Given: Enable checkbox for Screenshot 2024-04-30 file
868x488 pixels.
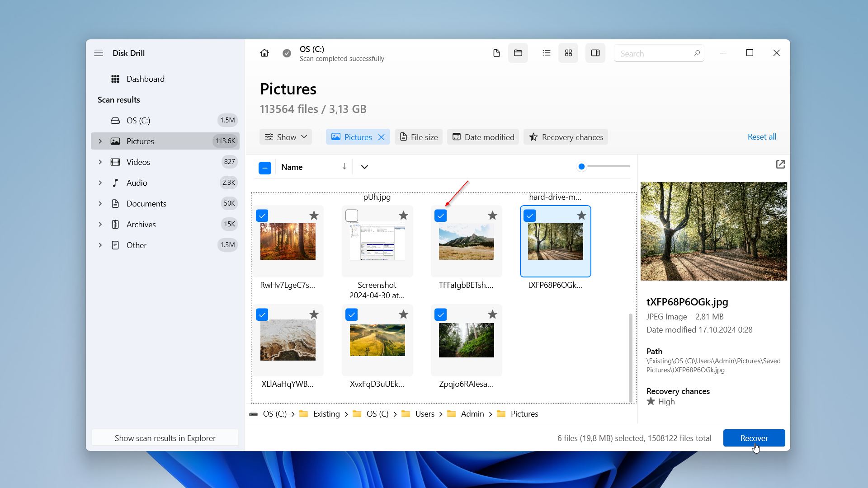Looking at the screenshot, I should coord(351,215).
